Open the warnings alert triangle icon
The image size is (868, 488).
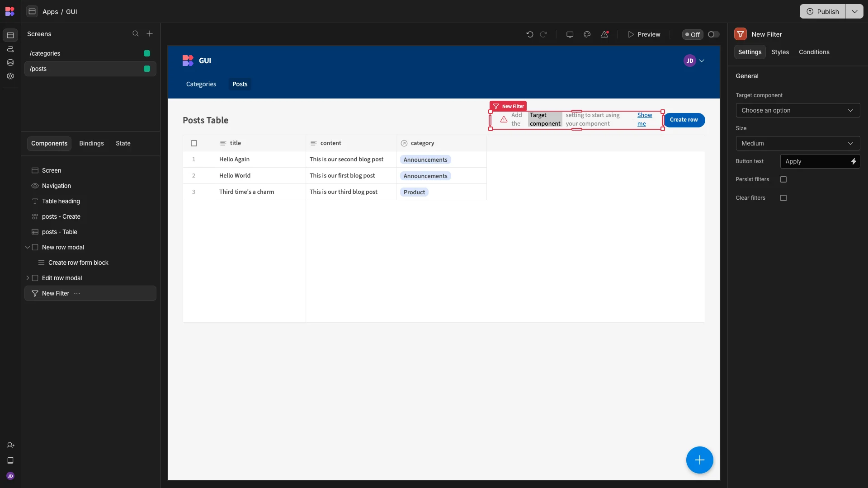point(604,34)
